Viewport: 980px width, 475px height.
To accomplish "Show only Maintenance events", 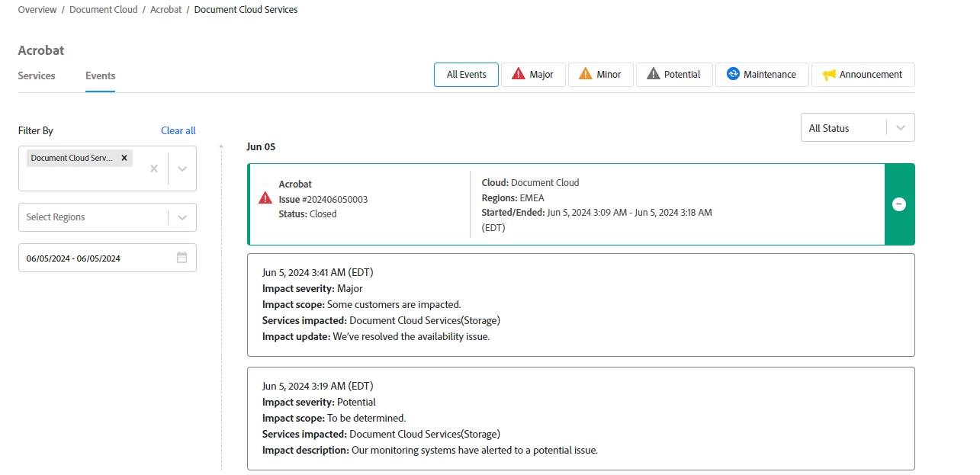I will pos(762,75).
